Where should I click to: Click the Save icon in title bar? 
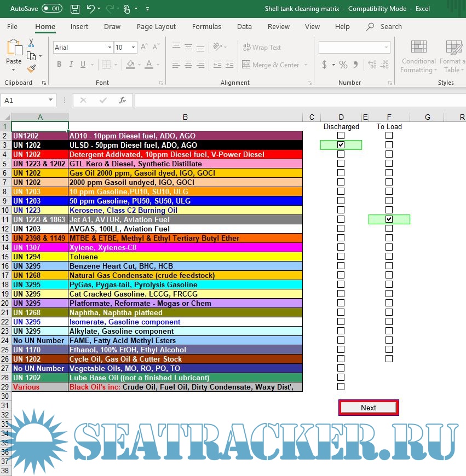point(75,9)
